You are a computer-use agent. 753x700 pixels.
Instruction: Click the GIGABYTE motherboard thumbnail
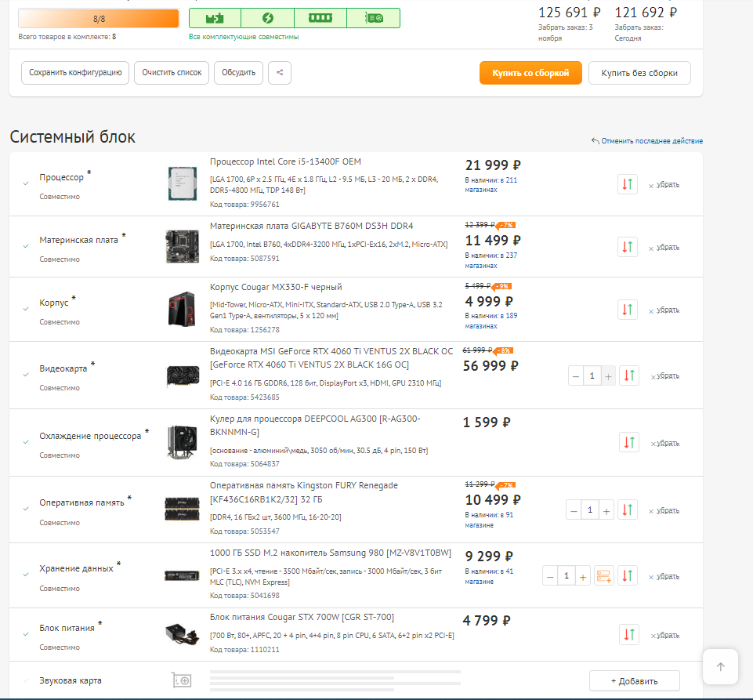183,246
